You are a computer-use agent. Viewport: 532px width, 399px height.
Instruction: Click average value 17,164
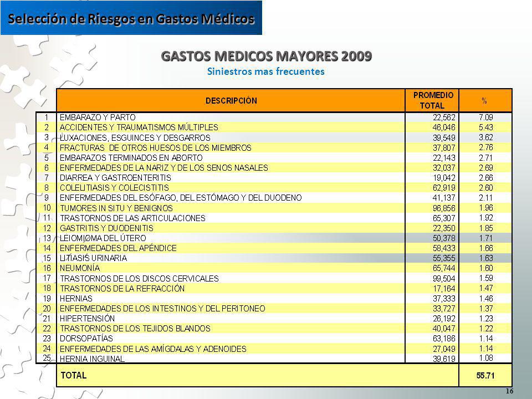444,289
